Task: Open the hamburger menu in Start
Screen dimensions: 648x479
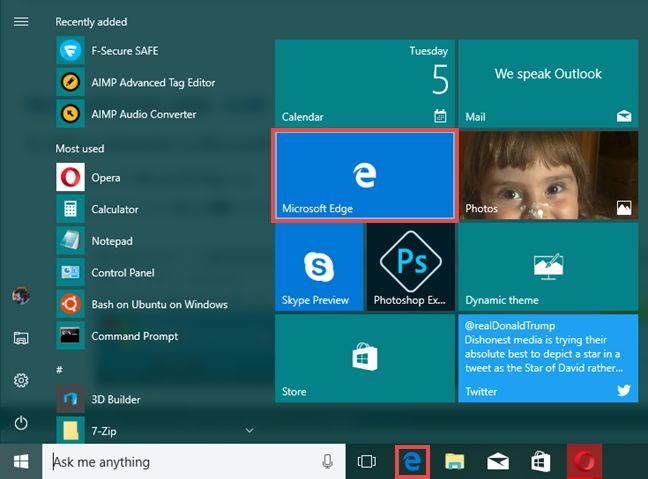Action: (x=21, y=21)
